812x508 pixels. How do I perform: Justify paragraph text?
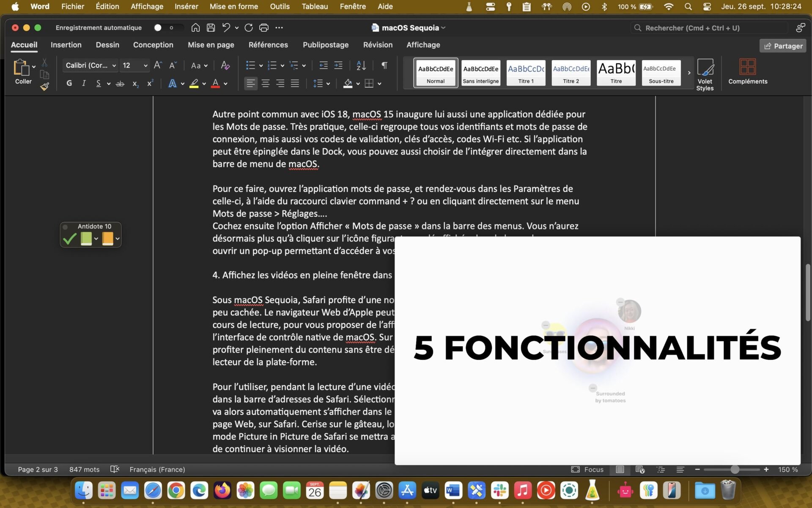[x=295, y=83]
